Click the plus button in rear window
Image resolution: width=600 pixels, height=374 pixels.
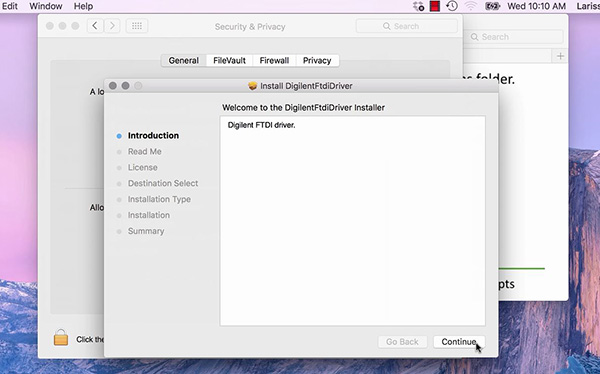560,56
